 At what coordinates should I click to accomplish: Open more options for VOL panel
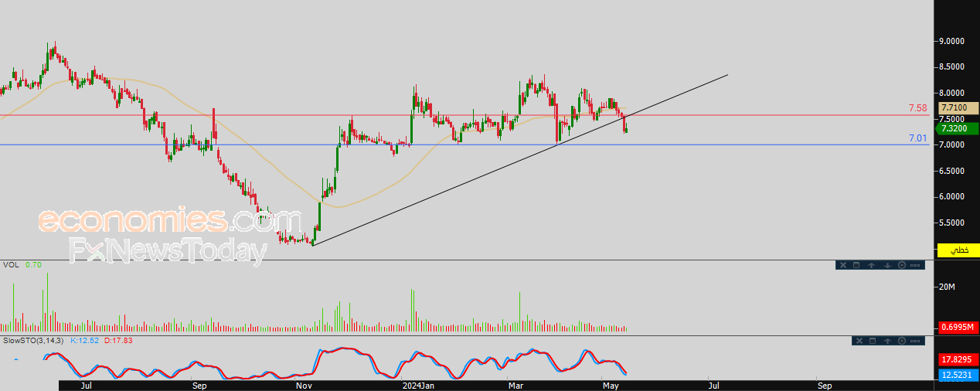coord(915,265)
